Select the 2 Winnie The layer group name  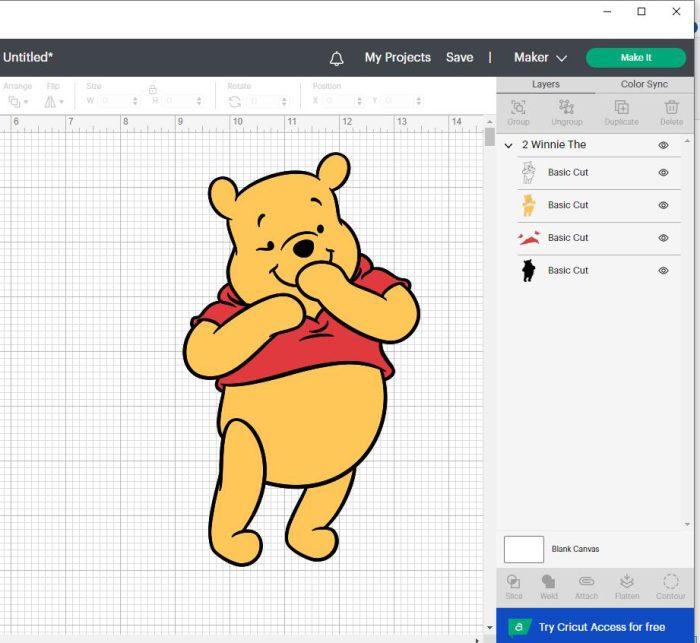(x=554, y=145)
